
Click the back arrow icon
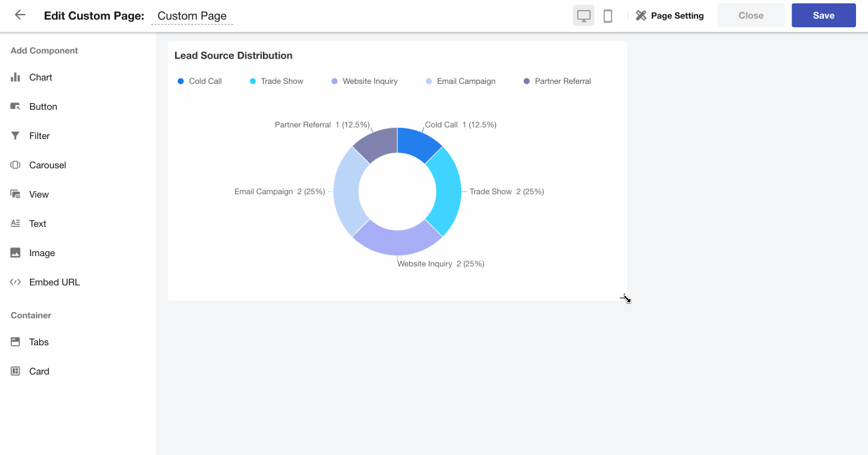tap(20, 15)
